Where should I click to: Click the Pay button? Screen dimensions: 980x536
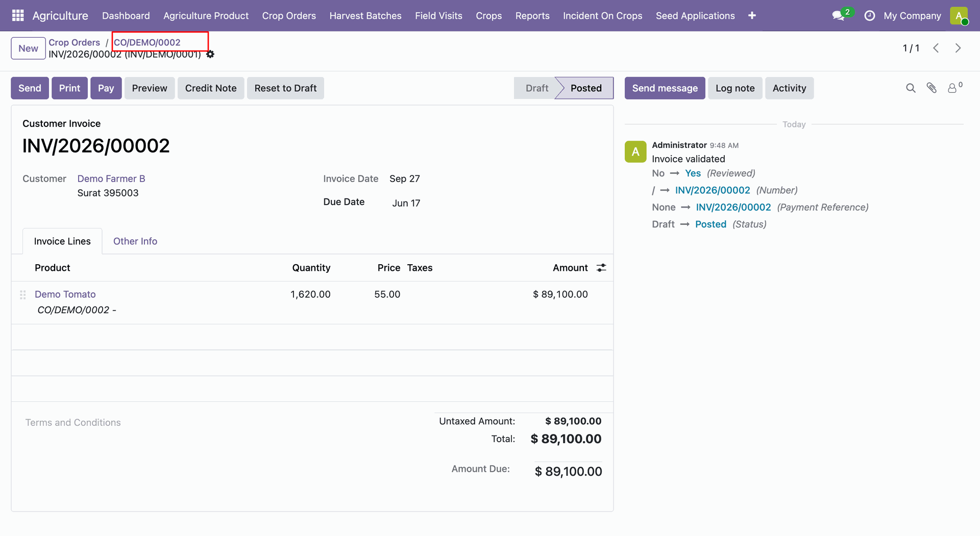tap(106, 88)
